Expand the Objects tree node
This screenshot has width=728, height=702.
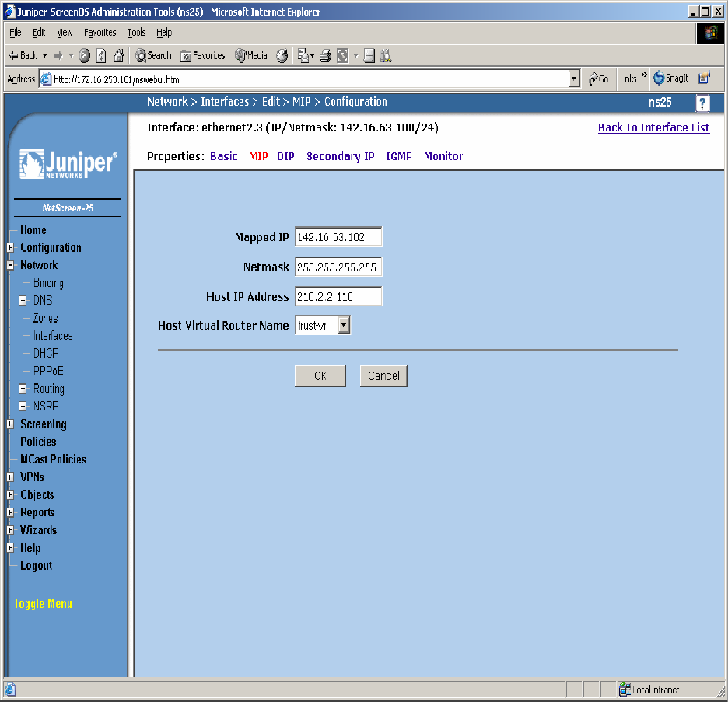(x=10, y=494)
